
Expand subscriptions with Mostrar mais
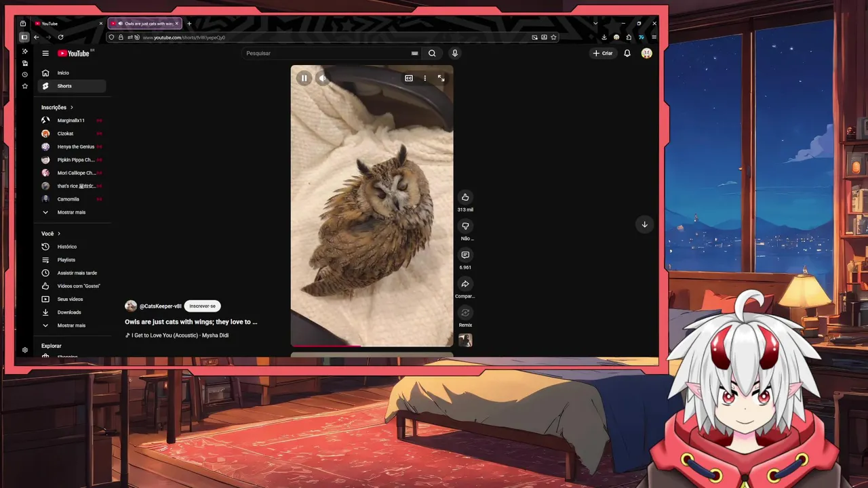click(x=72, y=212)
